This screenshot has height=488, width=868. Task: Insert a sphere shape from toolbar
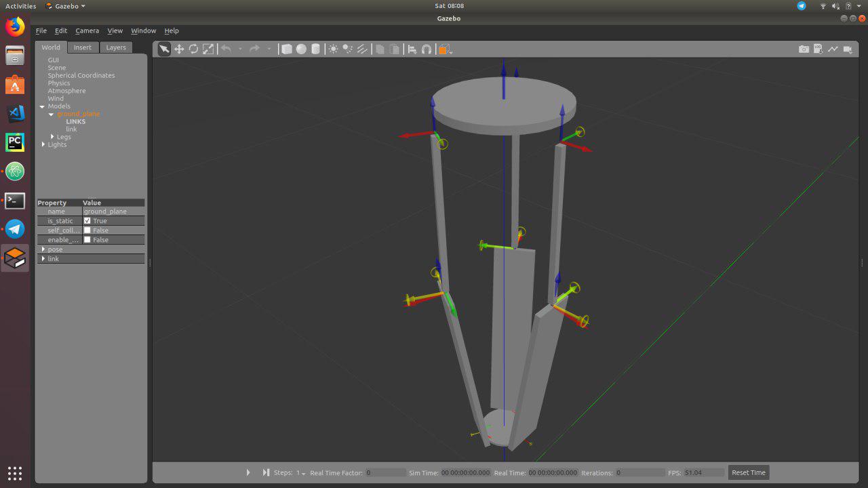tap(301, 49)
